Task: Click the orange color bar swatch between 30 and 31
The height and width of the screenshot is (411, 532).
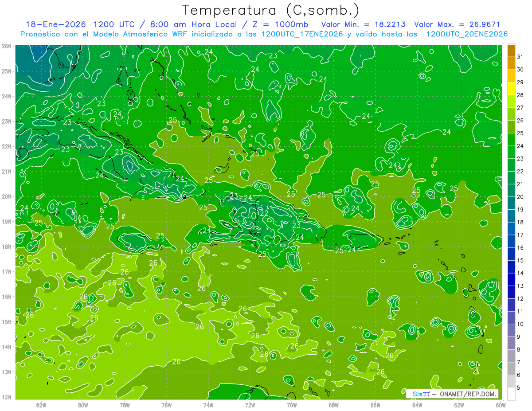Action: (x=511, y=63)
